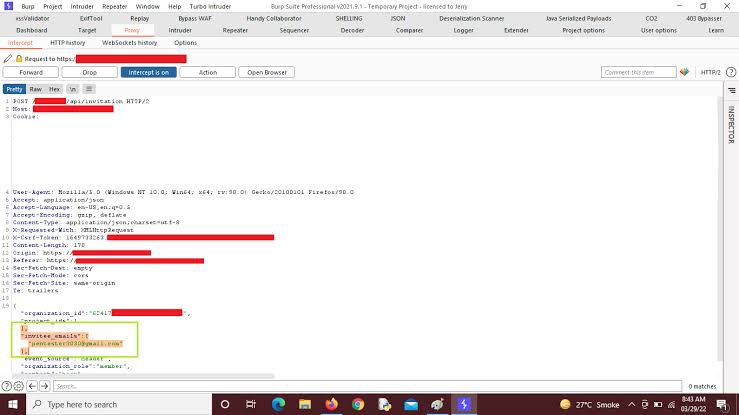Image resolution: width=739 pixels, height=415 pixels.
Task: Go to previous search match arrow
Action: (x=32, y=386)
